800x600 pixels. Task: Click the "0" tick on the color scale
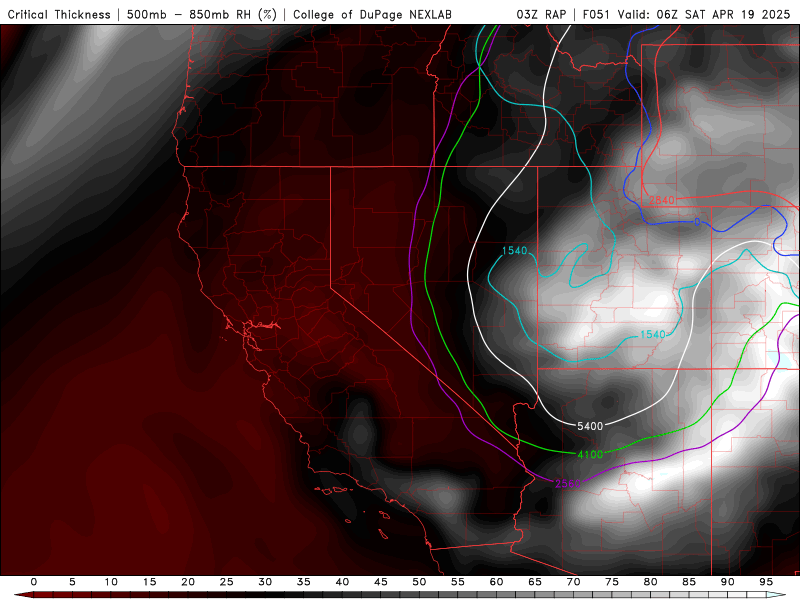(x=34, y=582)
